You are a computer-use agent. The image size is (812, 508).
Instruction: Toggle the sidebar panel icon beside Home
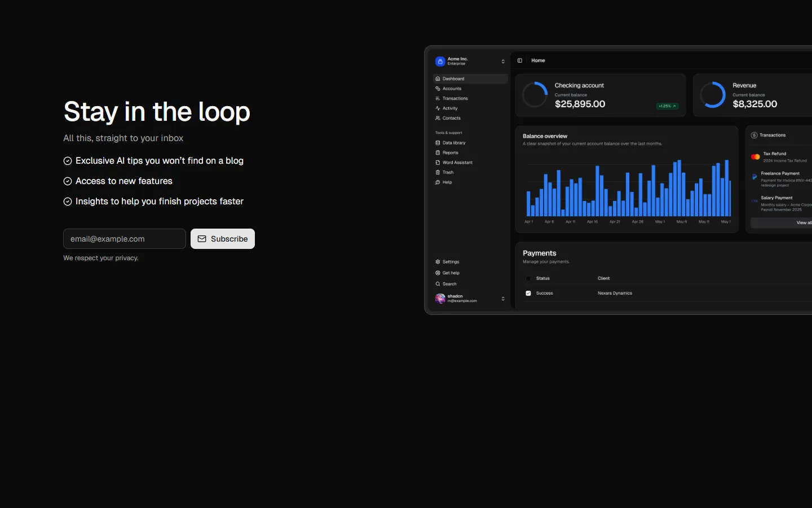point(520,60)
